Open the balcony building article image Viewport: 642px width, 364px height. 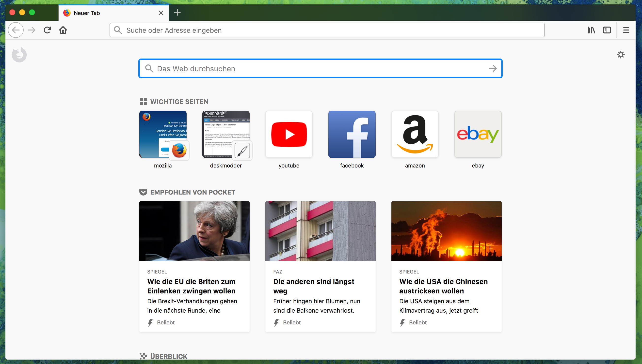320,231
